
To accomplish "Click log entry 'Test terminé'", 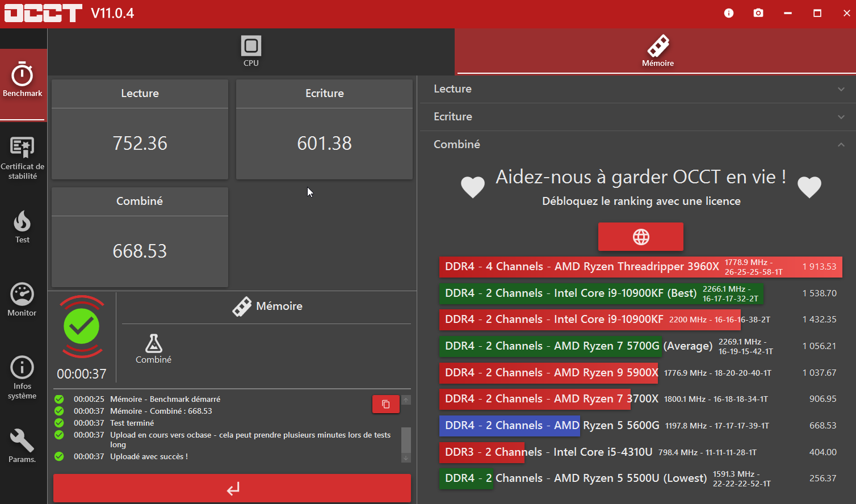I will point(132,423).
